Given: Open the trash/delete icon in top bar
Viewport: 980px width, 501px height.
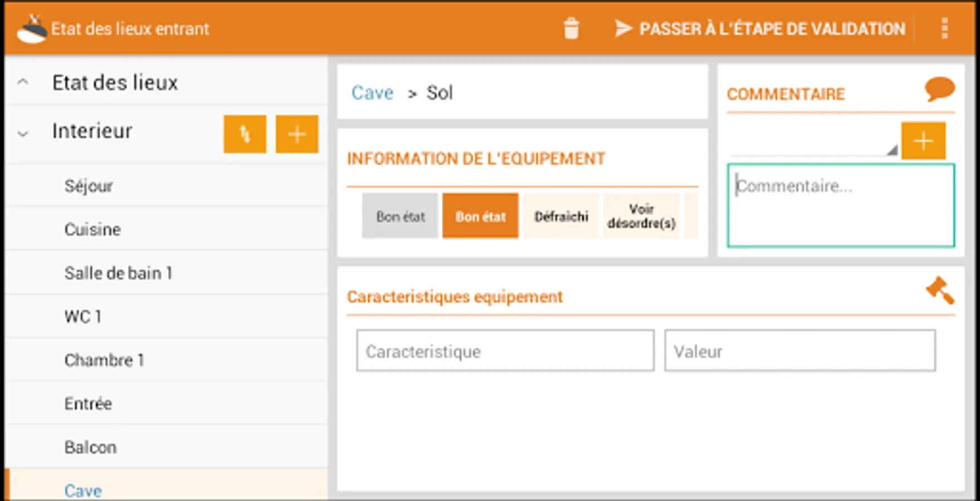Looking at the screenshot, I should (x=572, y=28).
